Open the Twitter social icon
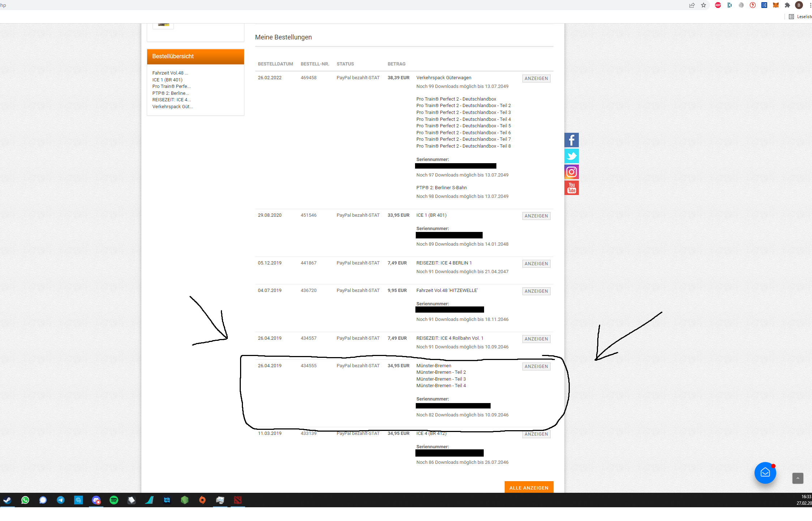This screenshot has width=812, height=521. tap(571, 156)
